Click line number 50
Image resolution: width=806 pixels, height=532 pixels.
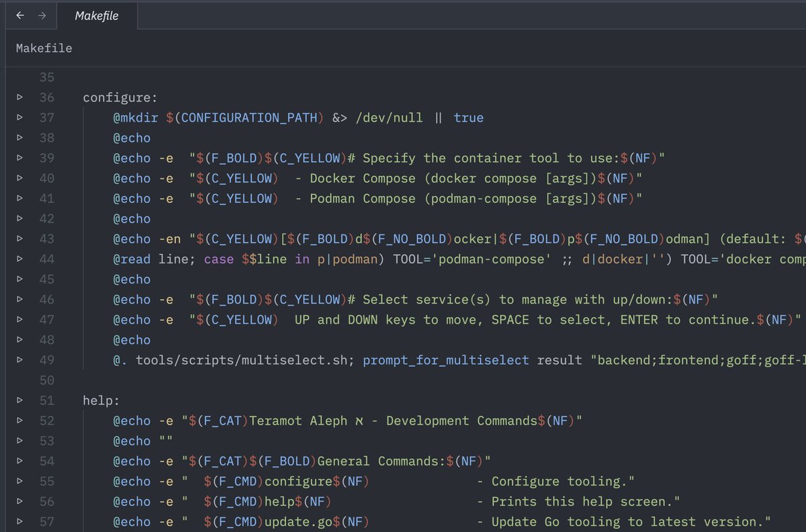point(46,380)
